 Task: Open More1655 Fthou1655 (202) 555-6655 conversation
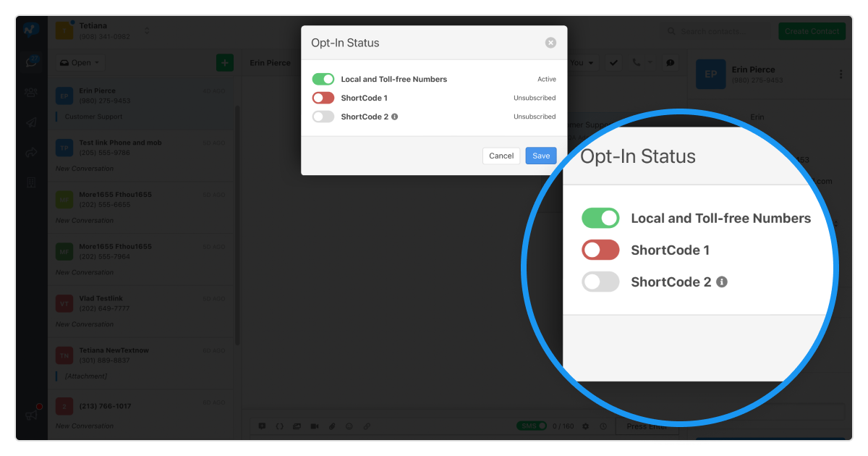[141, 208]
